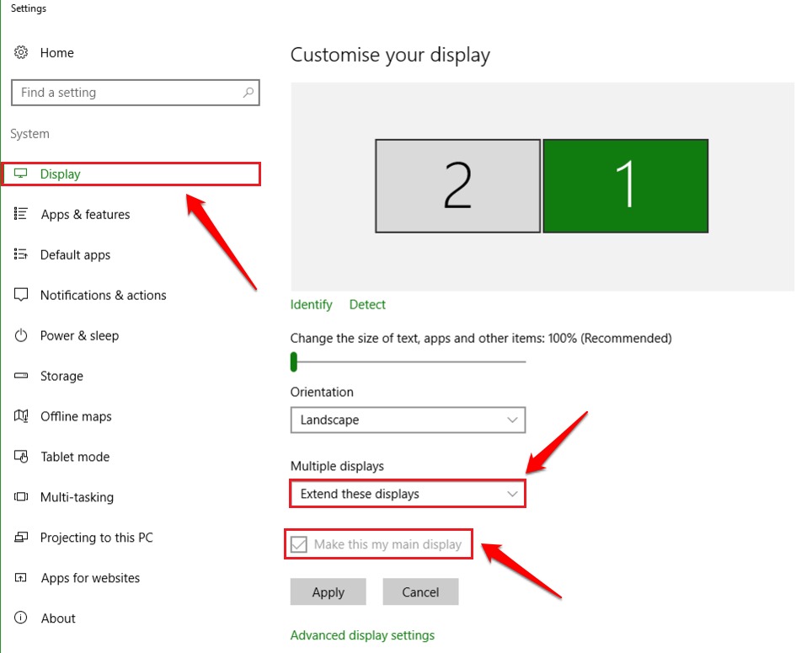Viewport: 812px width, 653px height.
Task: Click the Notifications & actions speech-bubble icon
Action: click(x=21, y=295)
